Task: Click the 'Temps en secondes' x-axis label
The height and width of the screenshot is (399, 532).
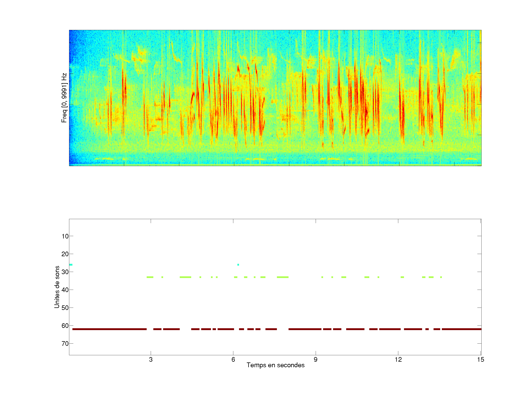Action: pyautogui.click(x=275, y=365)
